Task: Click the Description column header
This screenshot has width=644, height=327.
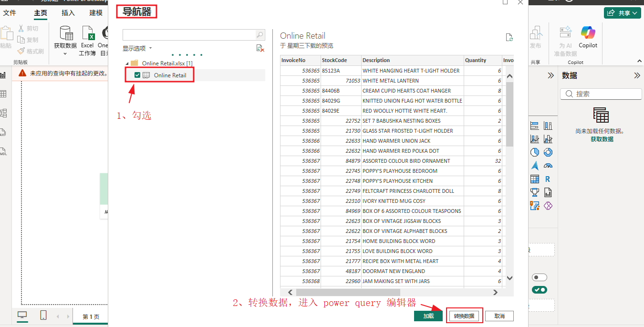Action: pos(412,60)
